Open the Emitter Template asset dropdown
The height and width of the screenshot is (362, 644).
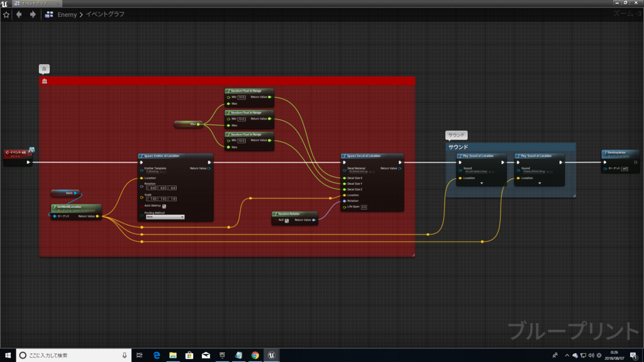pyautogui.click(x=153, y=172)
